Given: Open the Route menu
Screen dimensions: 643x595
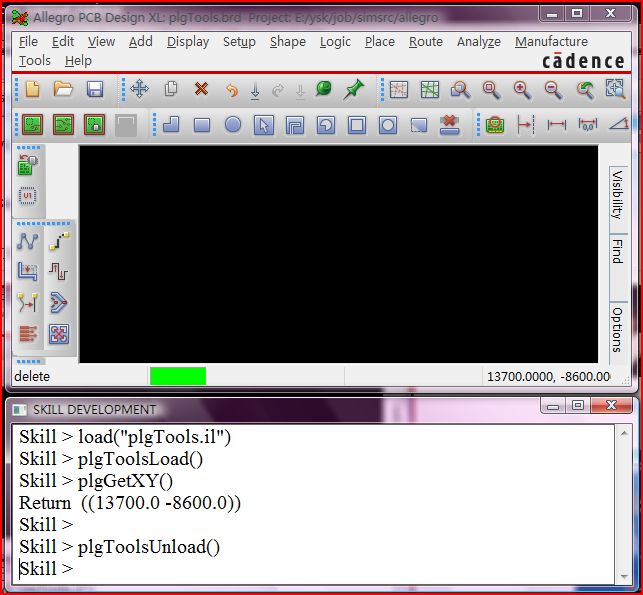Looking at the screenshot, I should tap(426, 41).
